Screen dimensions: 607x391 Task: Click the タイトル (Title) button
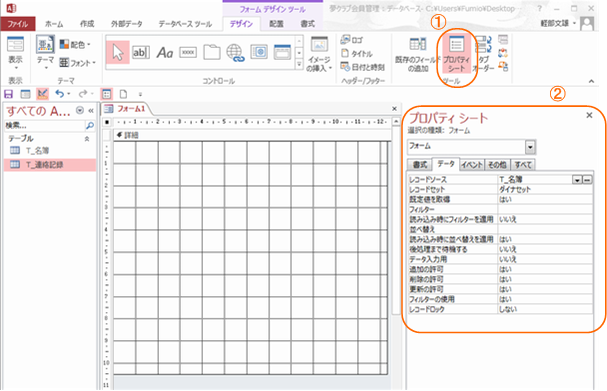pos(357,53)
